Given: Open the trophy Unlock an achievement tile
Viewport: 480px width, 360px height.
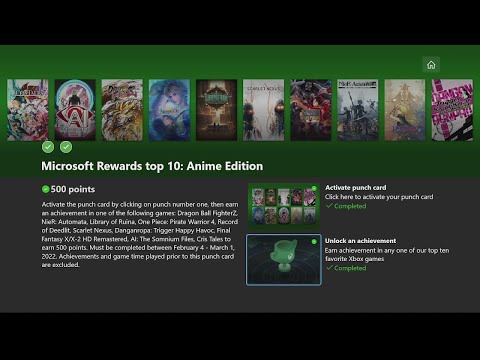Looking at the screenshot, I should coord(284,260).
